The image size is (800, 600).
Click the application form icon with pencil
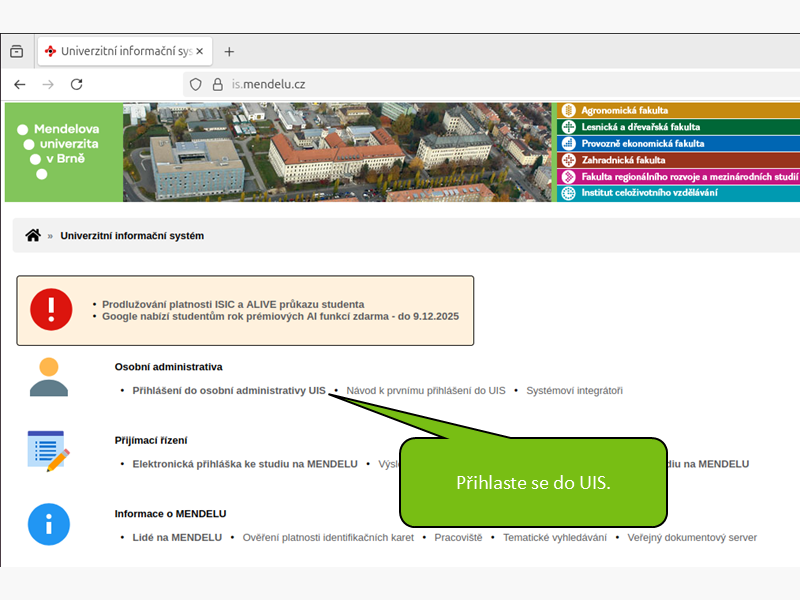click(x=48, y=450)
